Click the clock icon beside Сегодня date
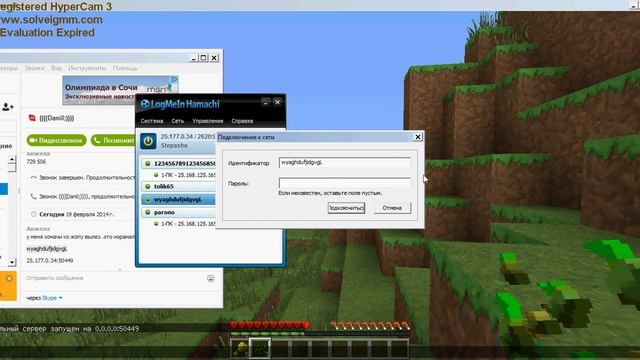 [33, 214]
